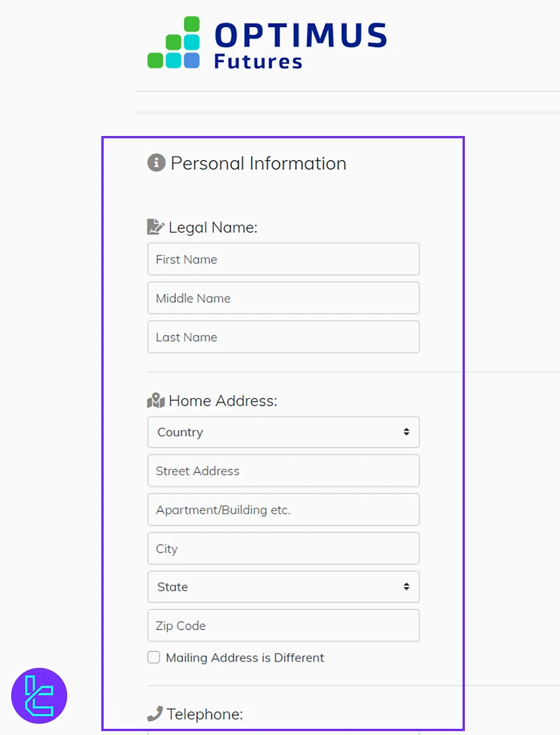Click the Personal Information info icon
The width and height of the screenshot is (560, 735).
[x=156, y=163]
